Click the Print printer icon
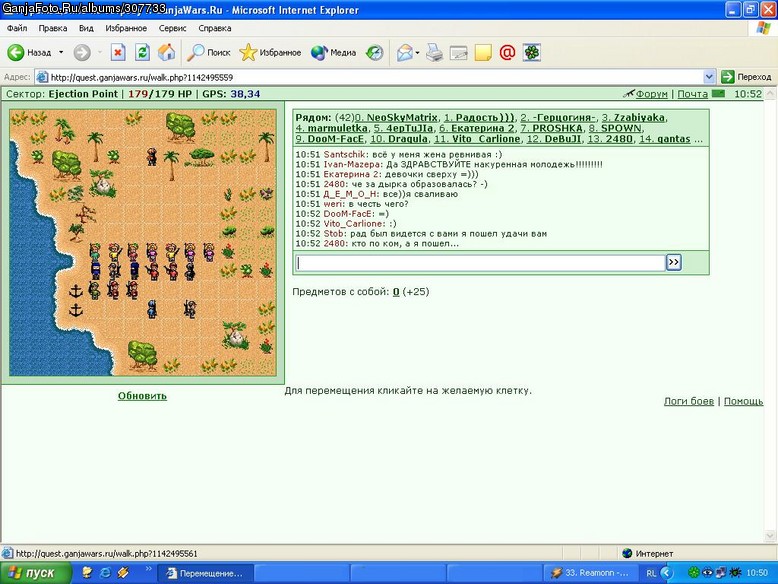The height and width of the screenshot is (584, 778). [434, 52]
